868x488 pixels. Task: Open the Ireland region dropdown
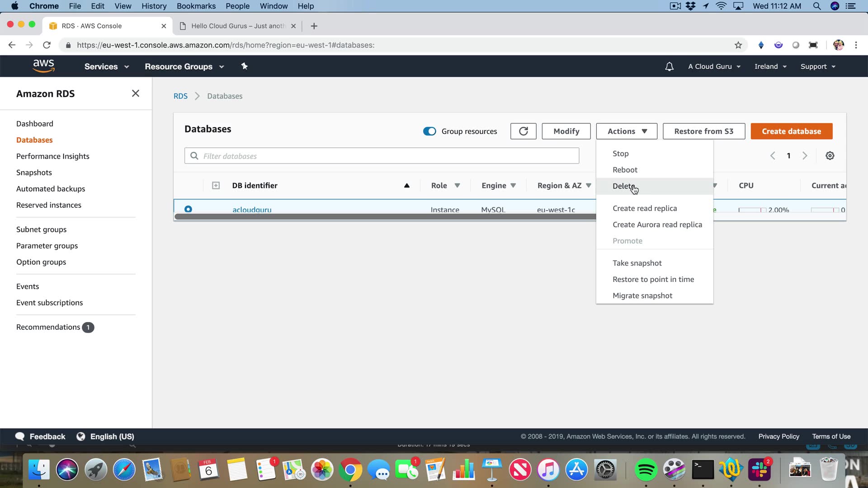pyautogui.click(x=770, y=66)
